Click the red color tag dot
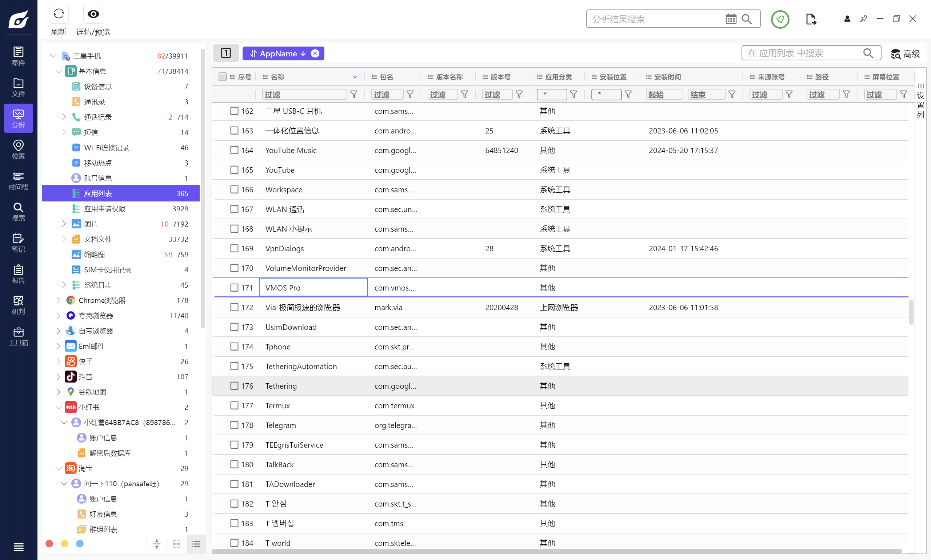The height and width of the screenshot is (560, 931). pos(49,544)
